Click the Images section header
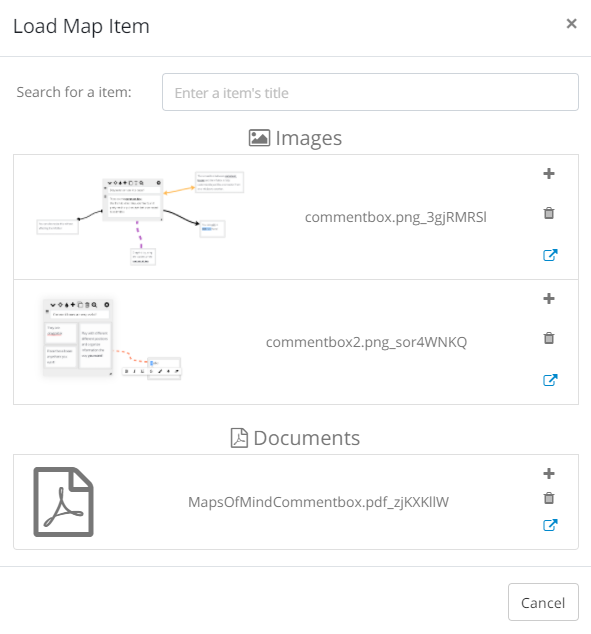 296,138
